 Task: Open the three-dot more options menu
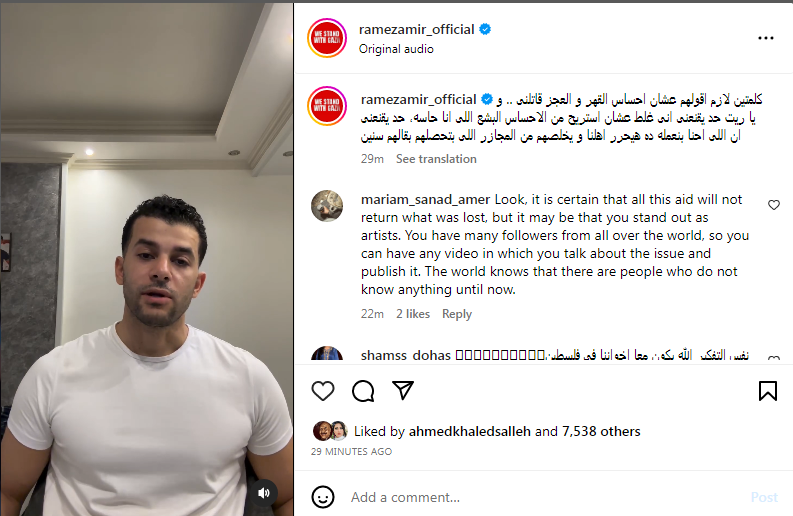(766, 38)
